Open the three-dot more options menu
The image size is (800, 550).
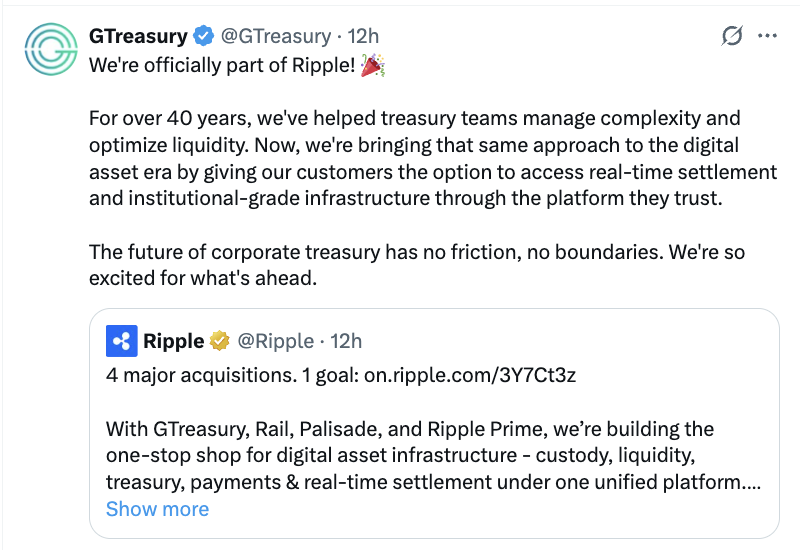(767, 36)
